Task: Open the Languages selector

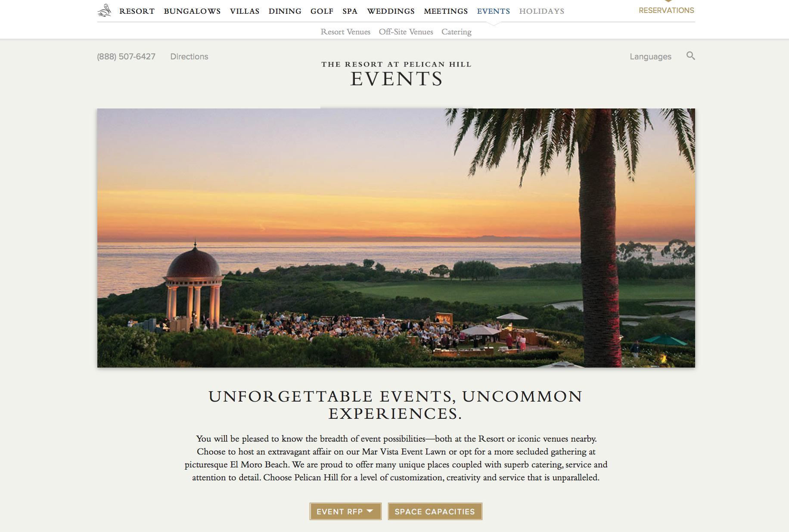Action: 650,56
